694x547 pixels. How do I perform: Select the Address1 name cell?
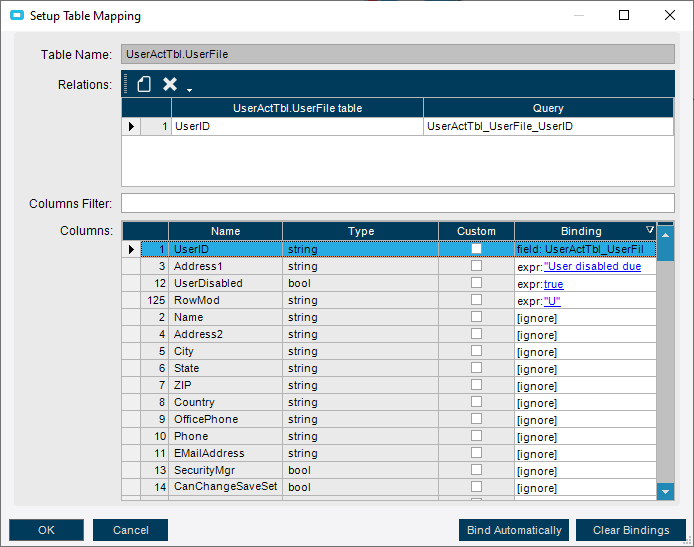point(225,266)
